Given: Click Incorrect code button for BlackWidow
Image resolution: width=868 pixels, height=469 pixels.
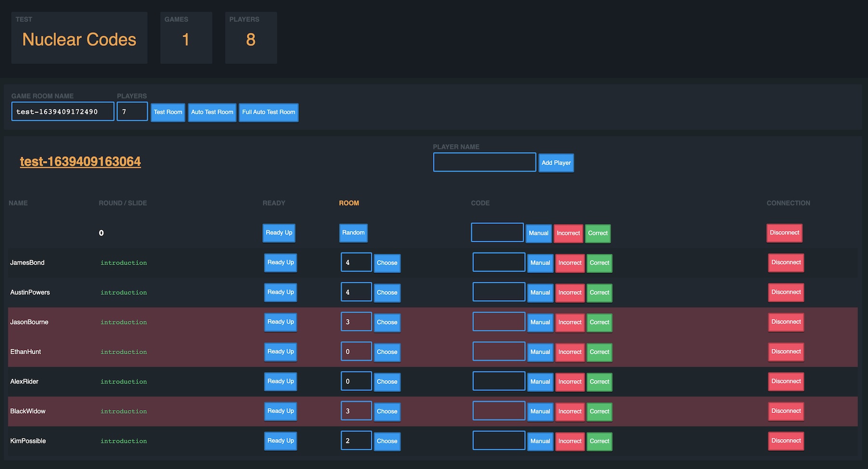Looking at the screenshot, I should 570,411.
